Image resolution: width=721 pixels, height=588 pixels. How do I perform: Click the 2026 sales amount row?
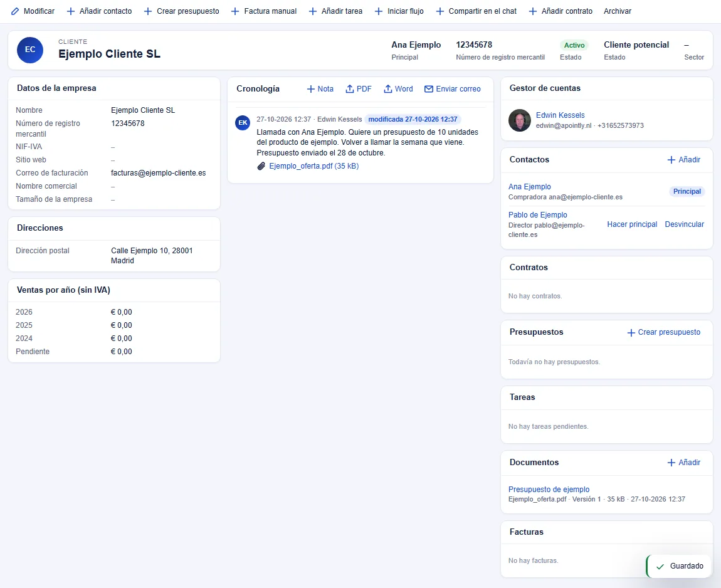(114, 312)
